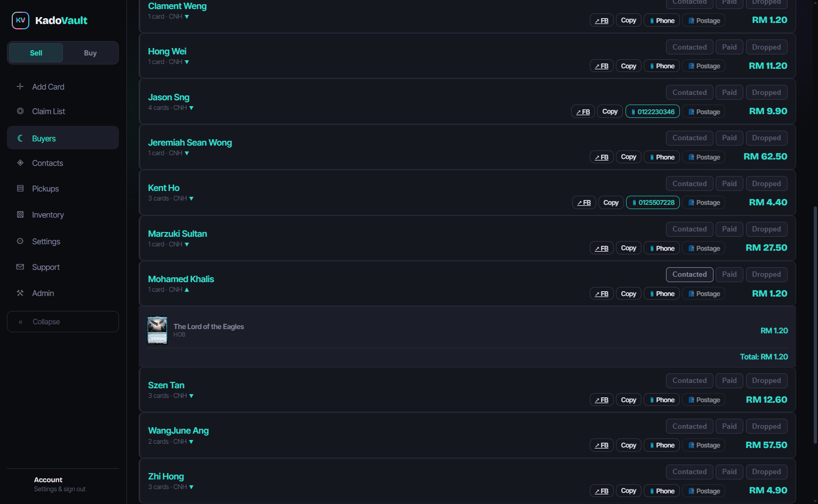Click Phone button for Jeremiah Sean Wong

tap(662, 157)
